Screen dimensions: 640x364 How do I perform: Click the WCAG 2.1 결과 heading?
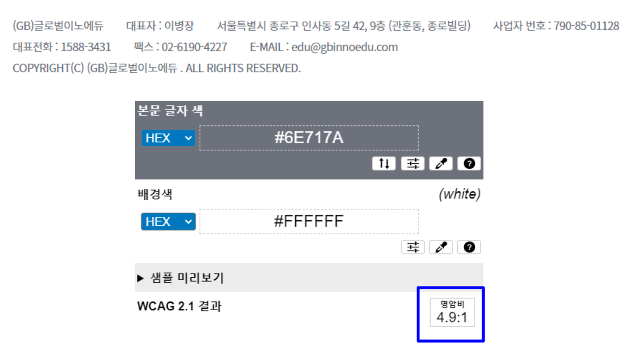tap(179, 306)
